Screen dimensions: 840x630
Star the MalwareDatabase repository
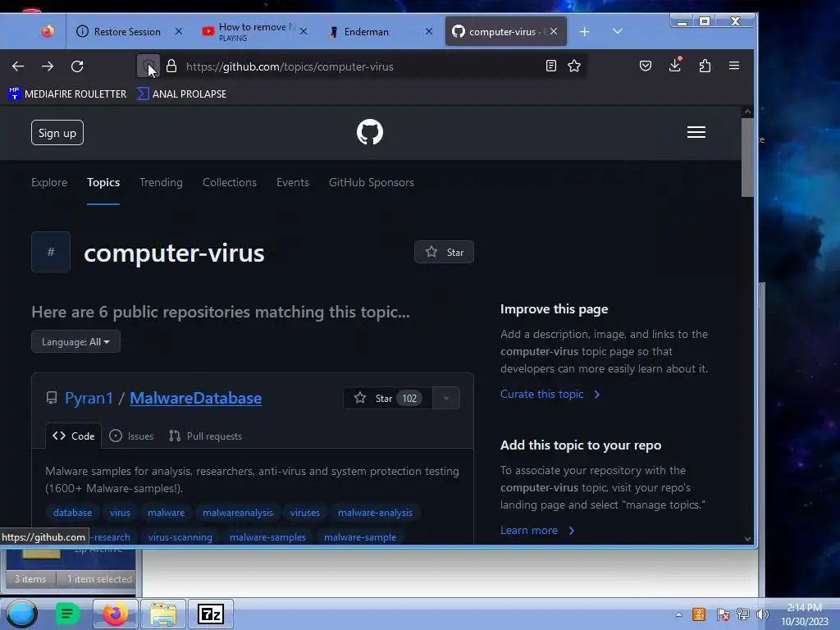tap(387, 398)
